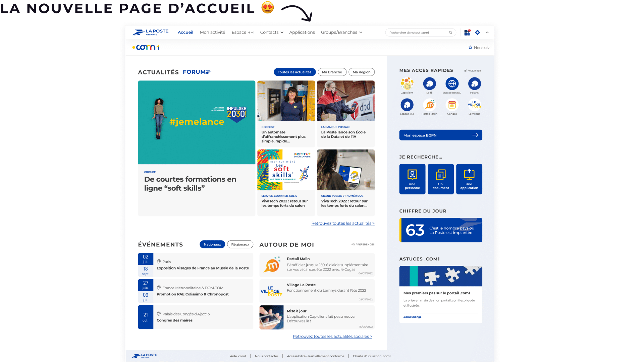Expand the Contacts dropdown menu
The image size is (644, 362).
click(272, 33)
